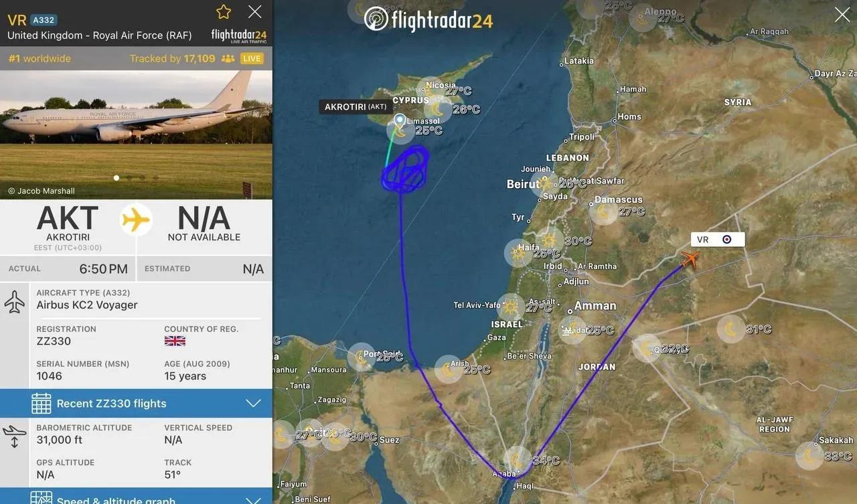Select the Akrotiri airport pin marker
Screen dimensions: 857x504
(400, 121)
